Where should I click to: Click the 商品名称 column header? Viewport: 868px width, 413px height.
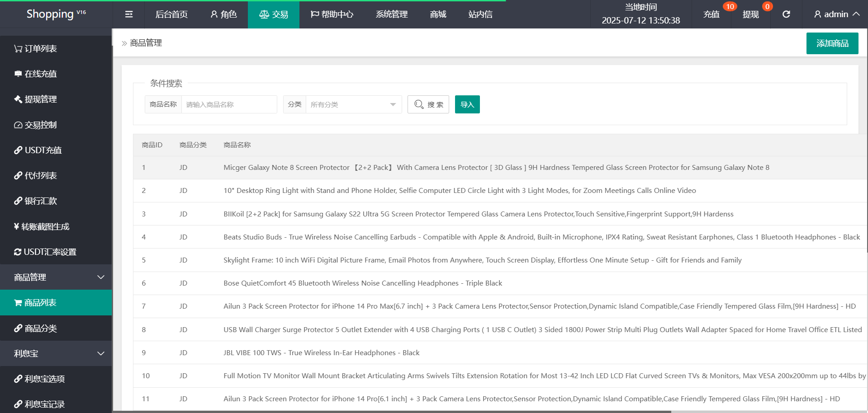pyautogui.click(x=237, y=145)
